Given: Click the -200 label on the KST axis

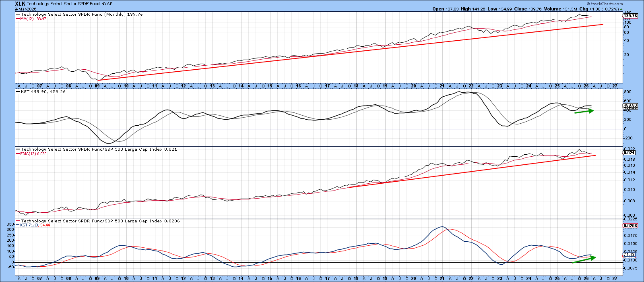Looking at the screenshot, I should click(x=628, y=138).
